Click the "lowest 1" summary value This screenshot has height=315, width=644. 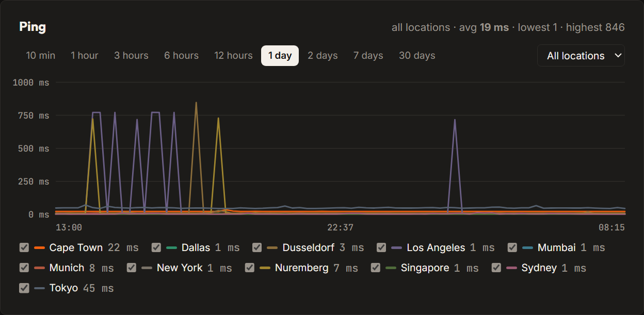point(538,27)
